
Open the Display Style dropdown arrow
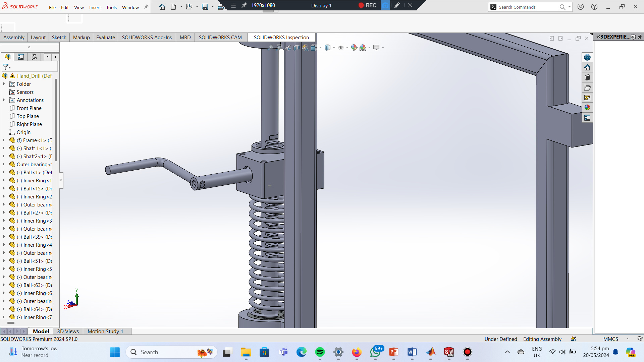click(334, 48)
